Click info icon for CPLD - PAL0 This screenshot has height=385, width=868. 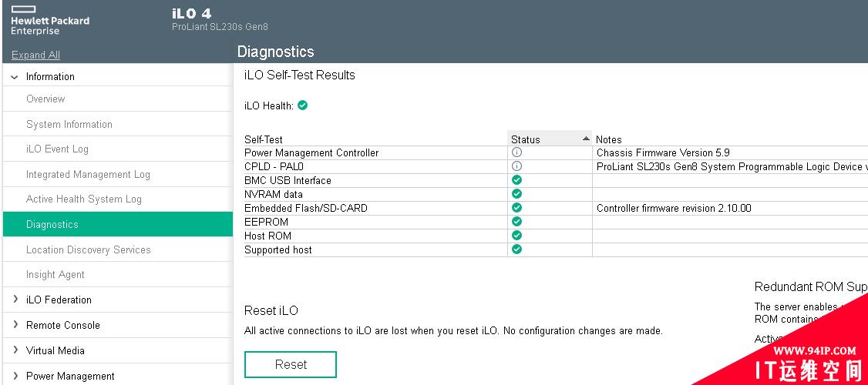click(x=517, y=166)
